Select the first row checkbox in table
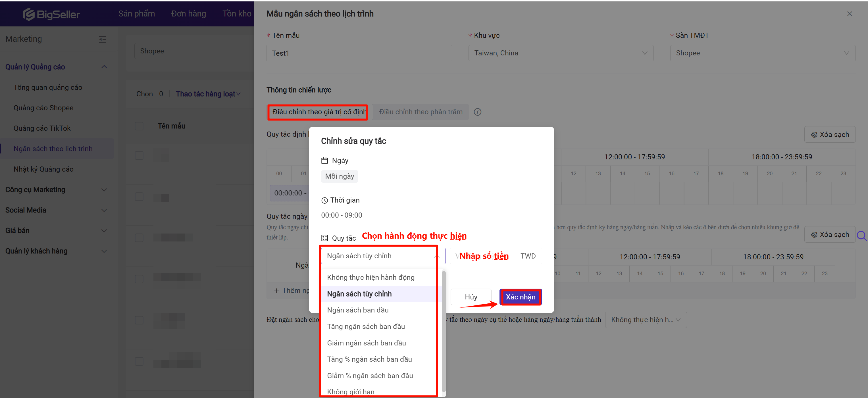Viewport: 868px width, 398px height. tap(139, 155)
